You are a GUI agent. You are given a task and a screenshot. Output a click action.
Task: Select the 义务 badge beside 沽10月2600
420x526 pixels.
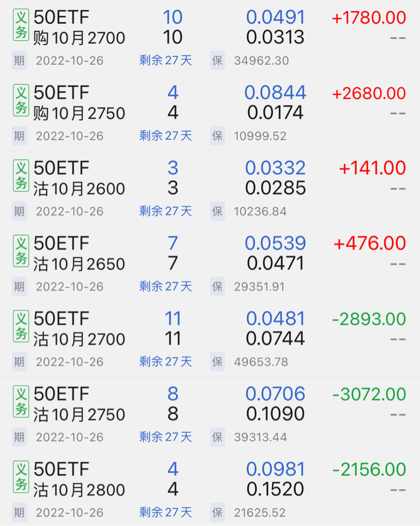(x=21, y=176)
